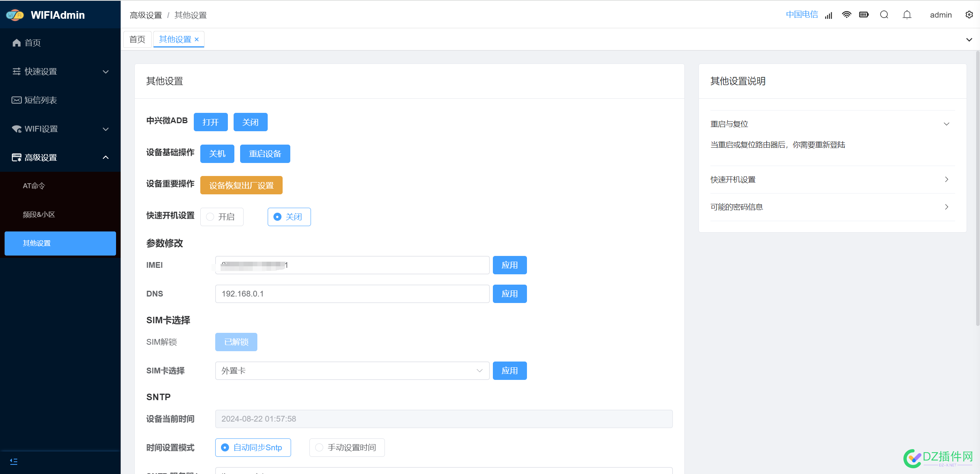Click 打开 to enable ADB

click(x=211, y=122)
